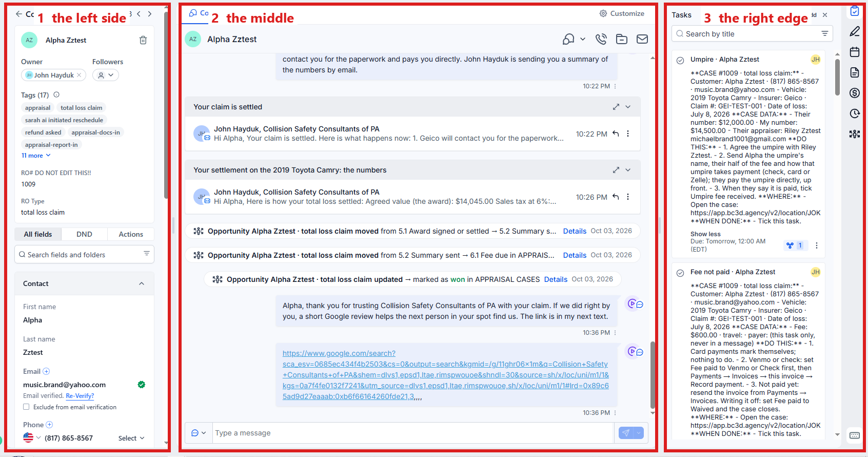Add another phone with the plus icon
The width and height of the screenshot is (868, 457).
click(x=49, y=425)
